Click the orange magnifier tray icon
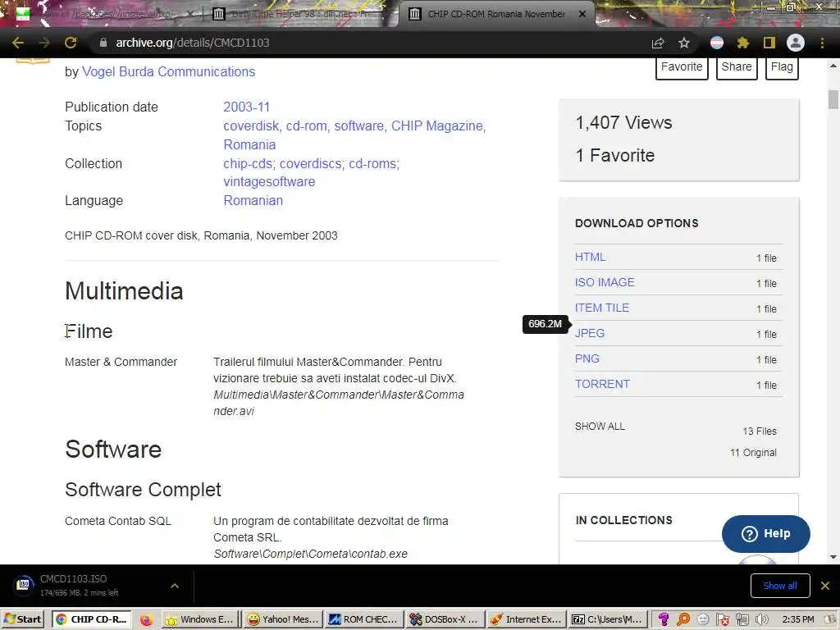Viewport: 840px width, 630px height. (x=683, y=620)
